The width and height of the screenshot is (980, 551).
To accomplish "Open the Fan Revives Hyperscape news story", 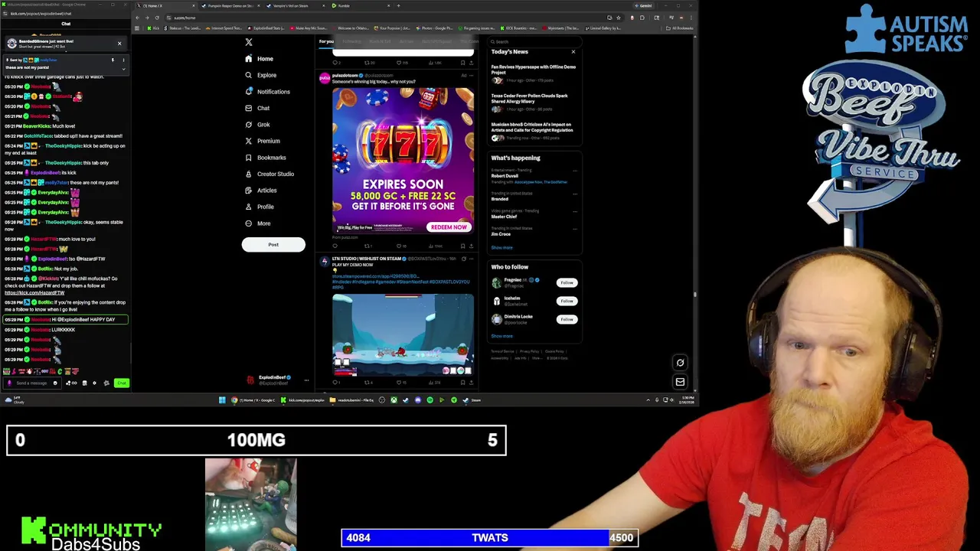I will pos(534,73).
